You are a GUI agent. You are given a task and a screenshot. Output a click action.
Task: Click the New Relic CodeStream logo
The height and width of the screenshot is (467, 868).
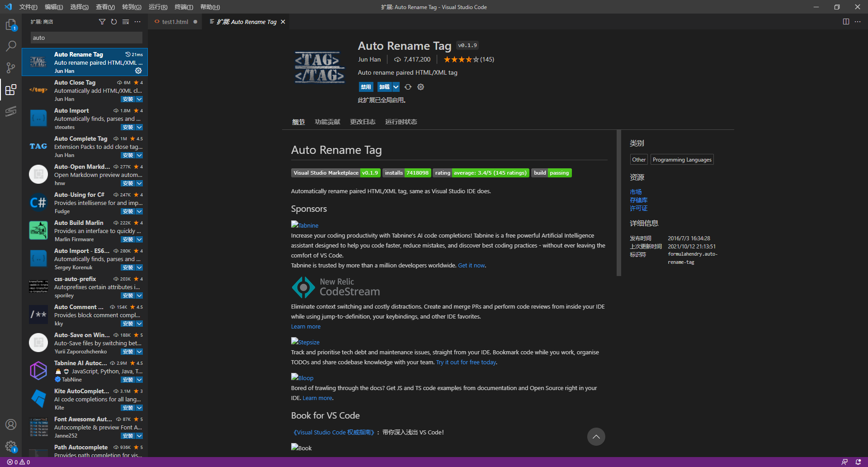336,287
